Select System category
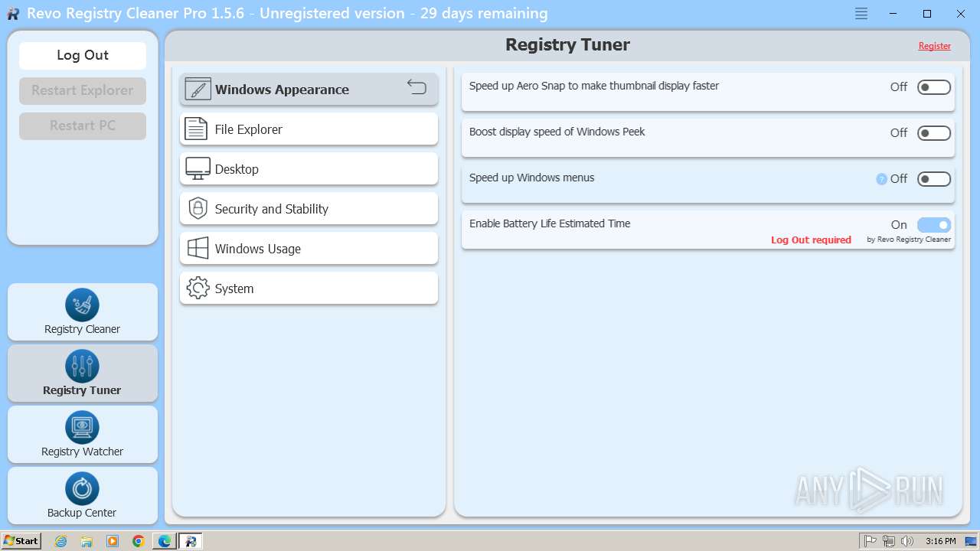 tap(309, 289)
